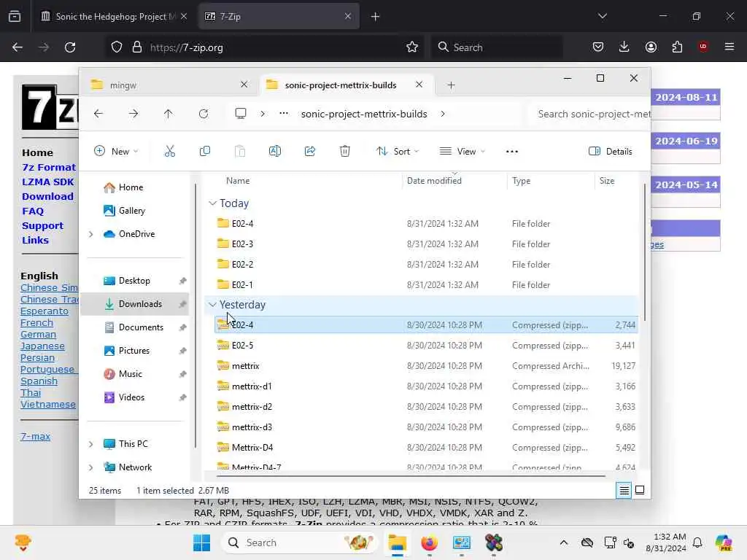Open the Japanese language link

coord(42,346)
